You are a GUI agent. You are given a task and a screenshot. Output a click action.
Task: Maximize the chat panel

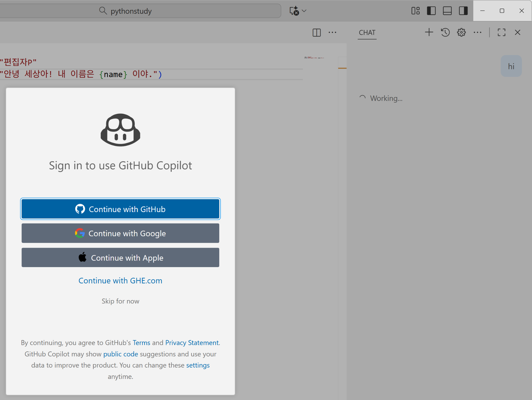502,32
